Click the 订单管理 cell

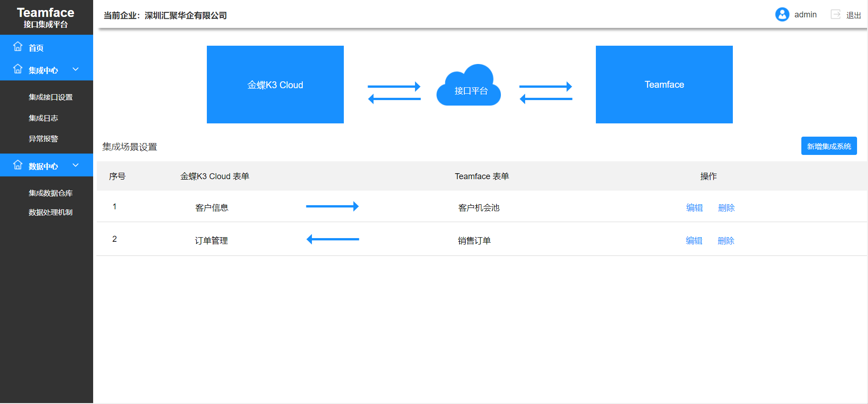tap(211, 241)
